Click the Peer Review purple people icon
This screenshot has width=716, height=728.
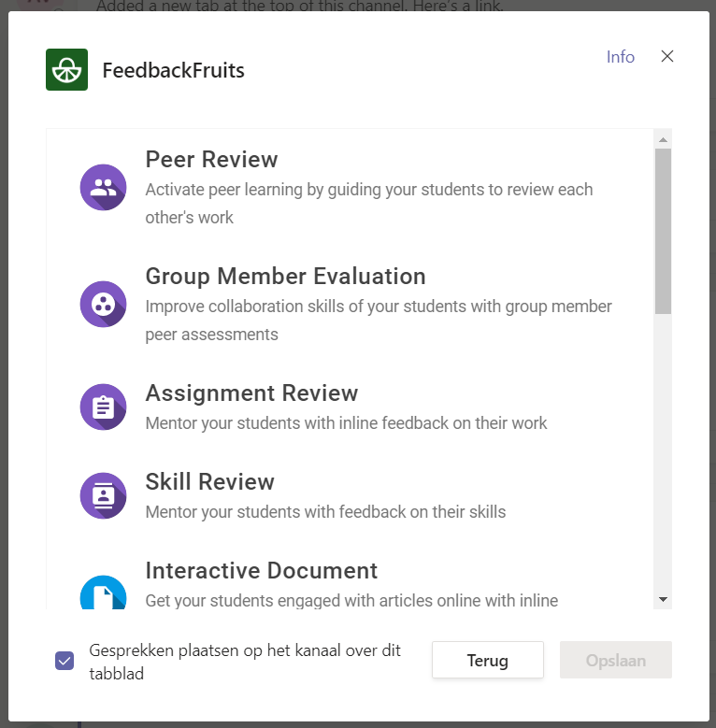pos(103,187)
